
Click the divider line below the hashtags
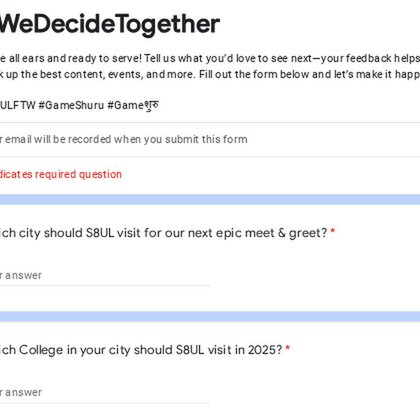coord(210,122)
